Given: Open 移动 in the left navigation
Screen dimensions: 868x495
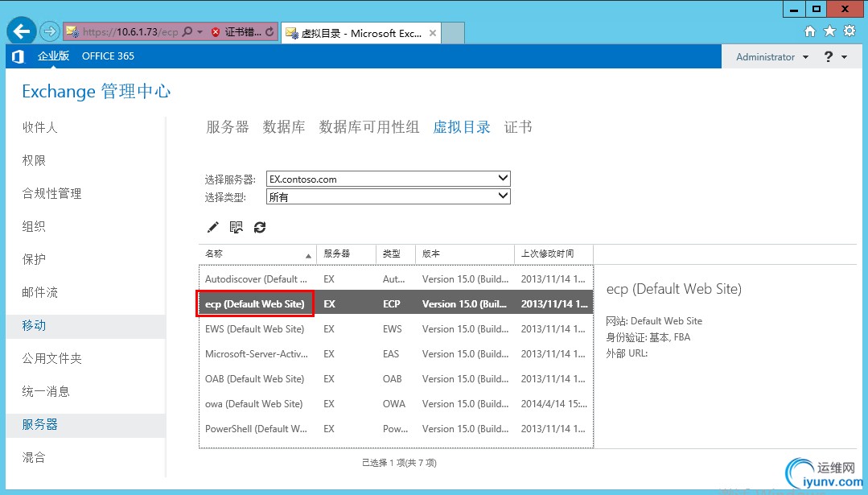Looking at the screenshot, I should pos(34,325).
